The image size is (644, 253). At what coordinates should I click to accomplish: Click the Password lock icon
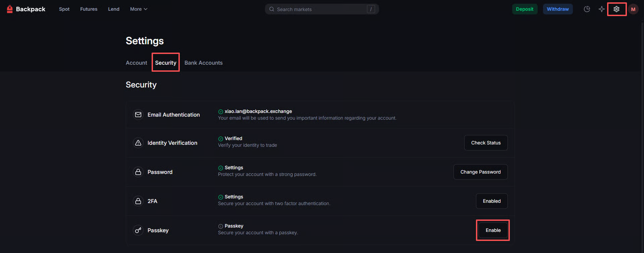[x=138, y=172]
